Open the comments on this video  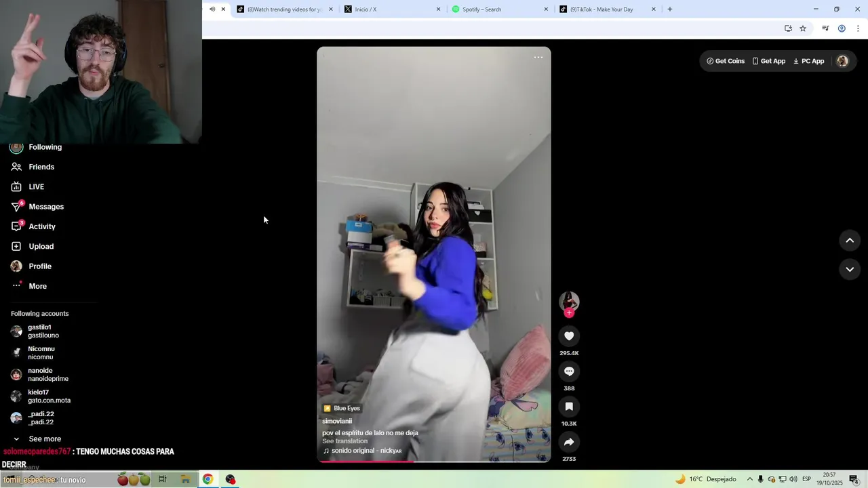coord(569,371)
